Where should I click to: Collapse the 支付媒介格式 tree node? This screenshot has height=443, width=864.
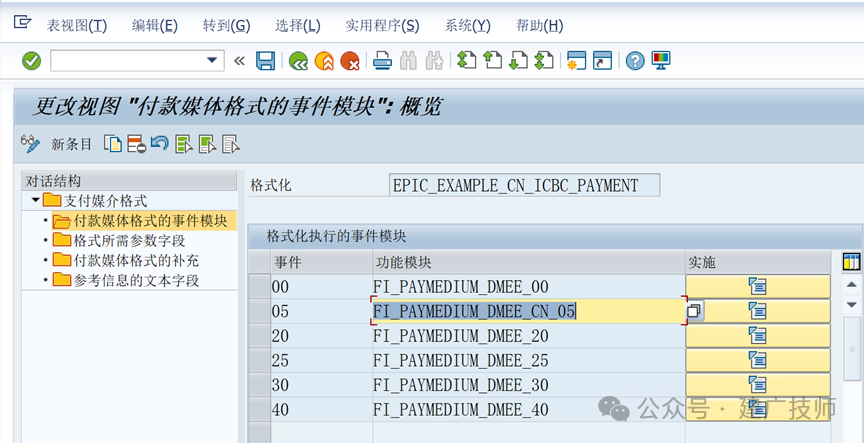35,199
